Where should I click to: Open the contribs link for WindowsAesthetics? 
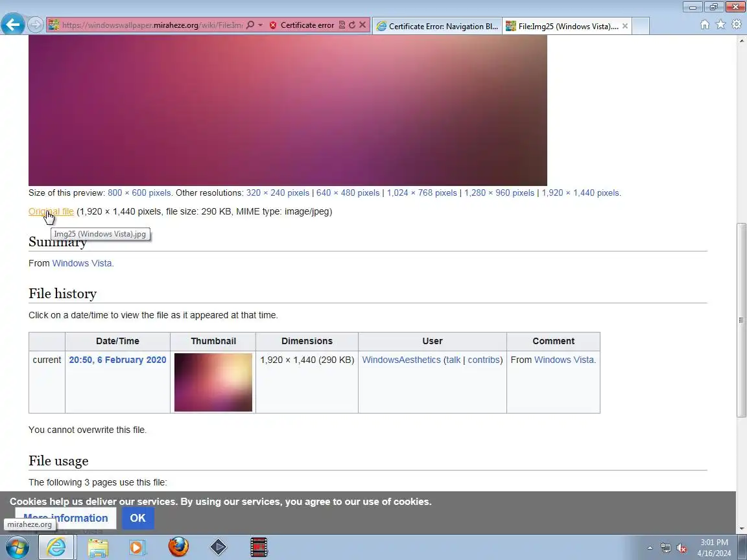coord(484,360)
